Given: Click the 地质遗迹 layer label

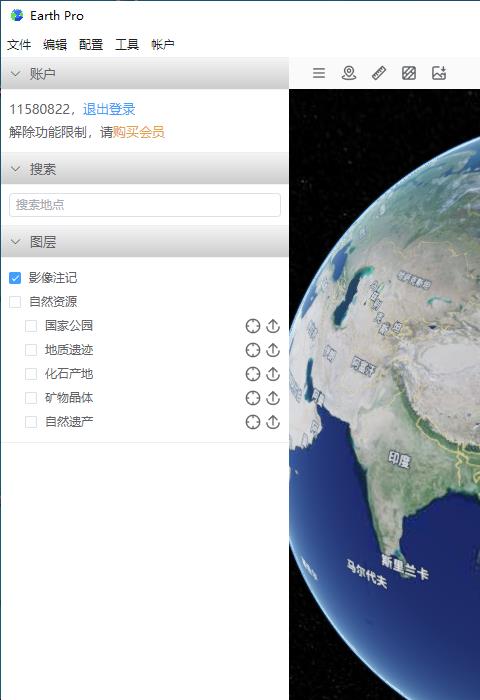Looking at the screenshot, I should point(69,350).
